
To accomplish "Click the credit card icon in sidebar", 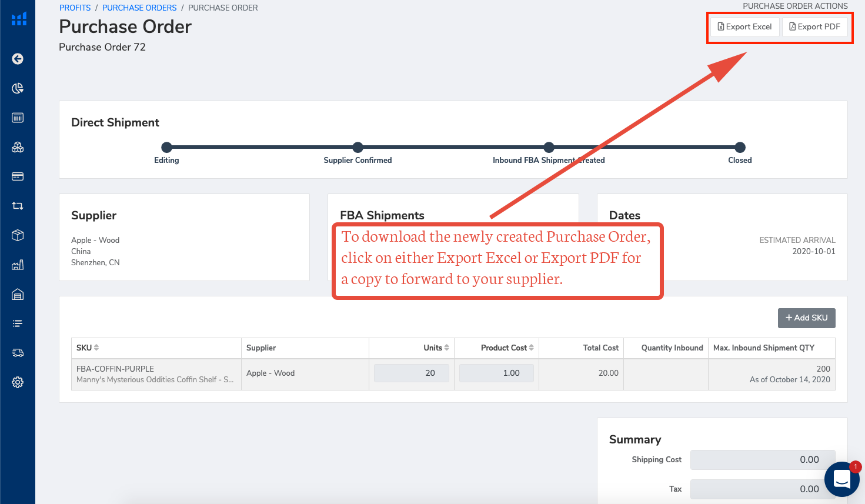I will point(18,176).
